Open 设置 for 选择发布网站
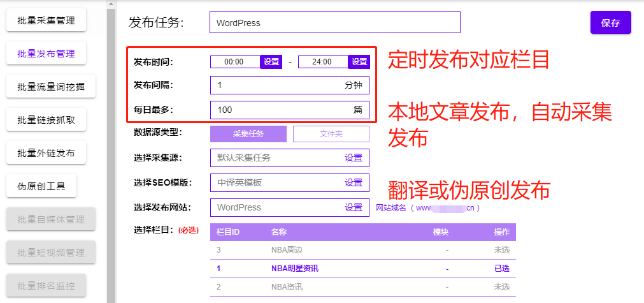Screen dimensions: 644x303 [x=354, y=207]
